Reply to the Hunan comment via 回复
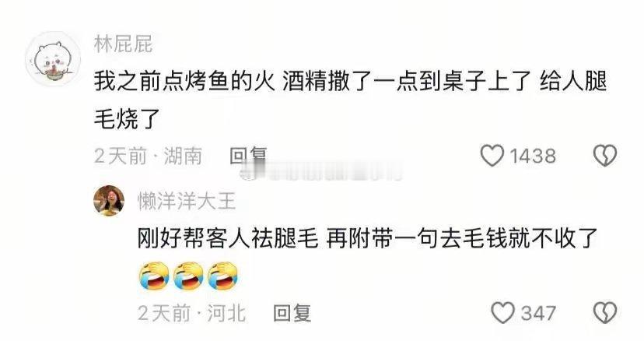This screenshot has height=341, width=644. [x=248, y=156]
